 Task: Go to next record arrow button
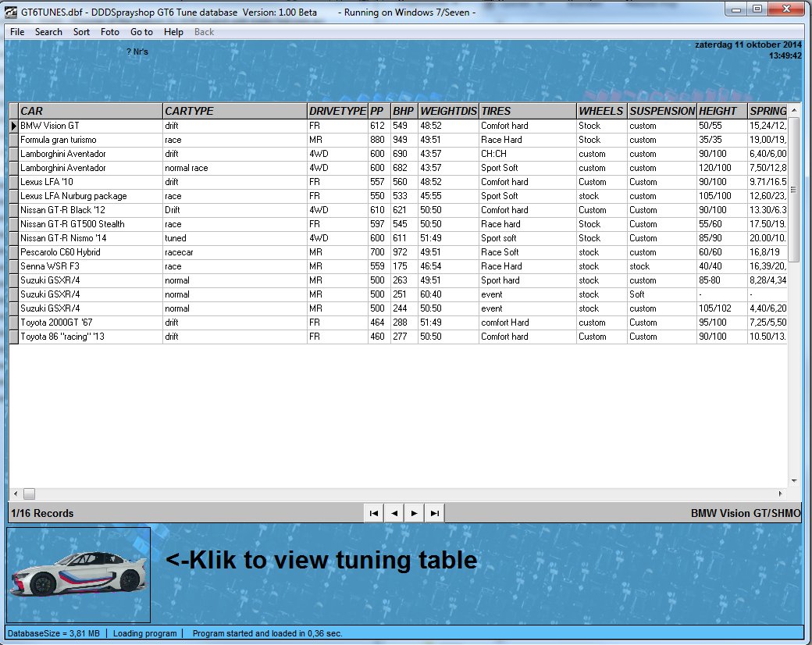(x=415, y=513)
